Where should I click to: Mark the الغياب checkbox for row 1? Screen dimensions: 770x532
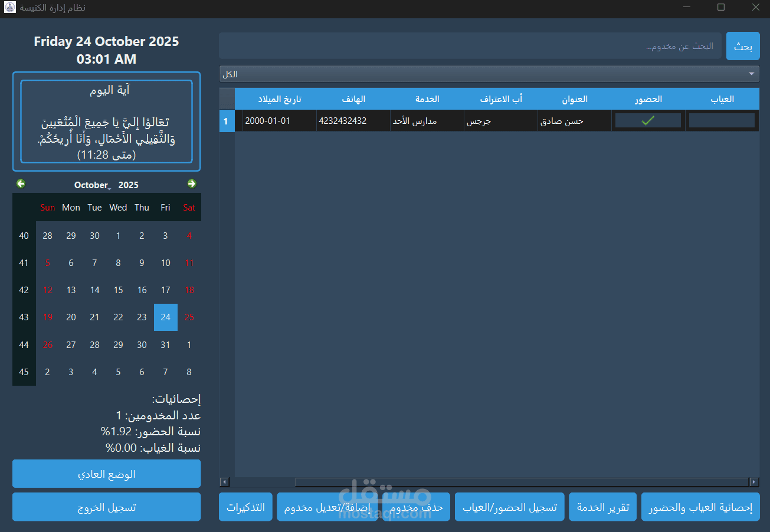tap(721, 120)
